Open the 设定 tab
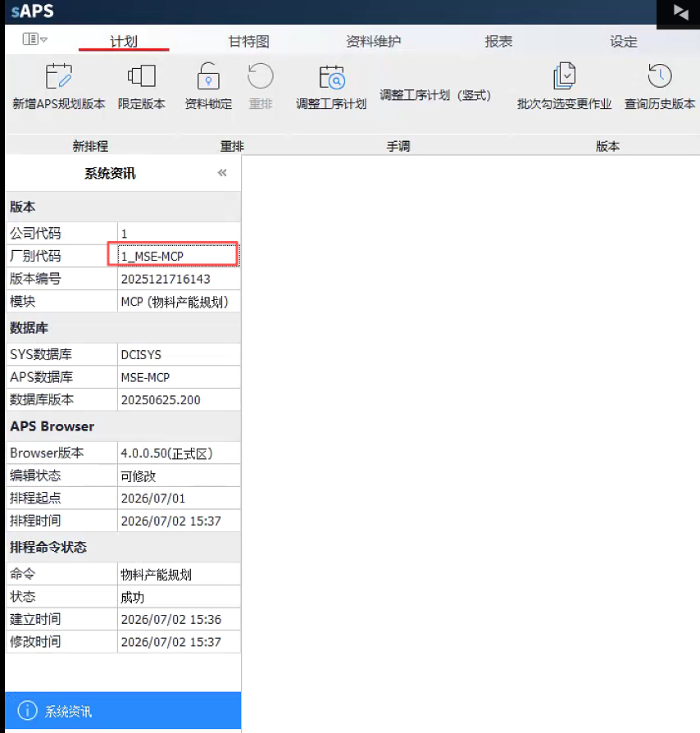700x733 pixels. [624, 41]
